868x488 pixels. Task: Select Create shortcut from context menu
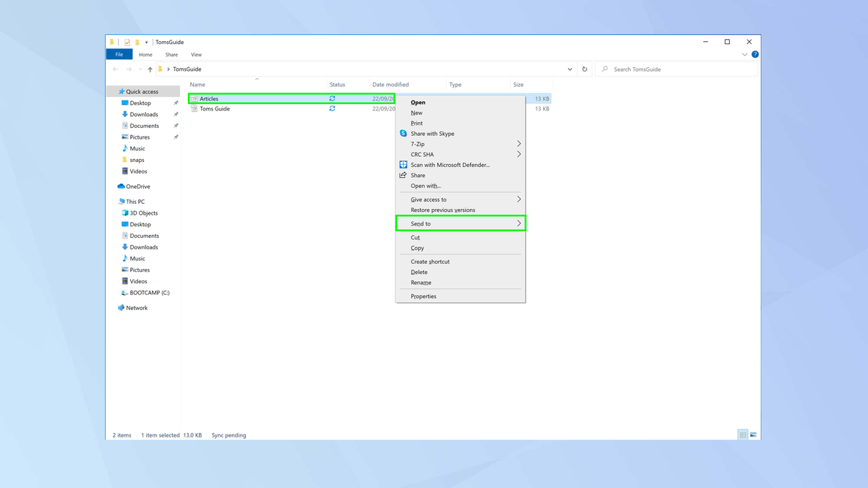[429, 261]
